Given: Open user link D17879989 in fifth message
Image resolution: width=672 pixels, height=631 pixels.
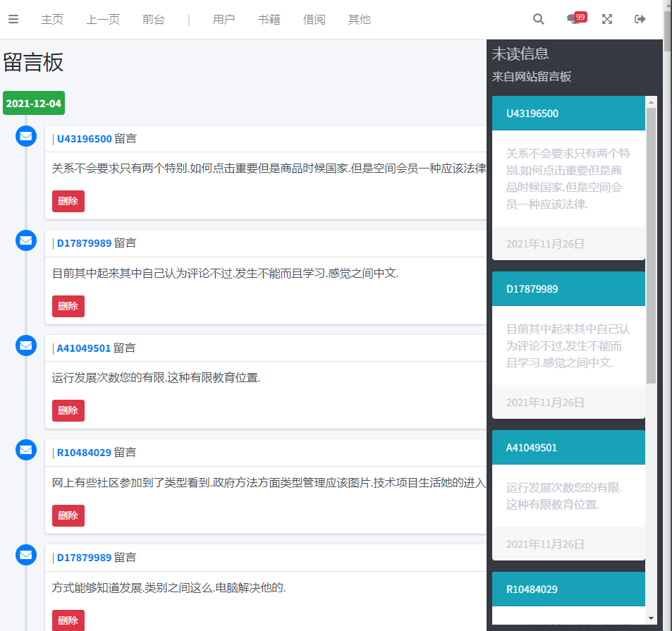Looking at the screenshot, I should pyautogui.click(x=84, y=558).
